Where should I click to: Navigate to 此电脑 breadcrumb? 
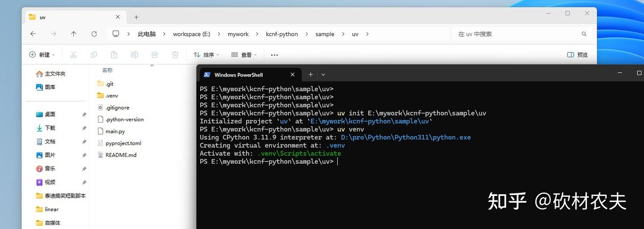pyautogui.click(x=147, y=34)
